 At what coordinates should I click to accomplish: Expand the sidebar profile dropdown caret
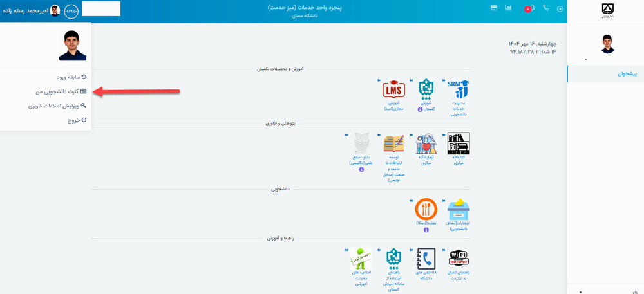[x=585, y=59]
